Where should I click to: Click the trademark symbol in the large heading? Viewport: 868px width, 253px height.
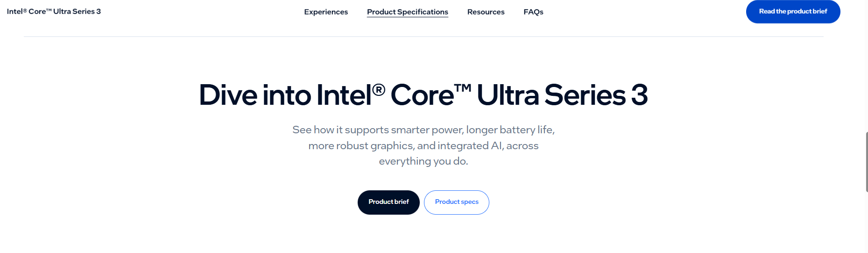pyautogui.click(x=462, y=88)
